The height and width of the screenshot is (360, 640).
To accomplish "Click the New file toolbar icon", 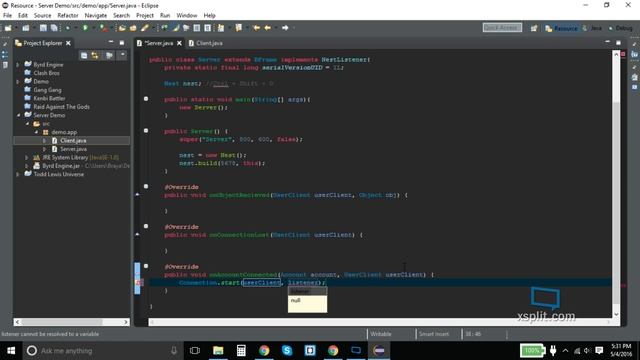I will tap(8, 28).
